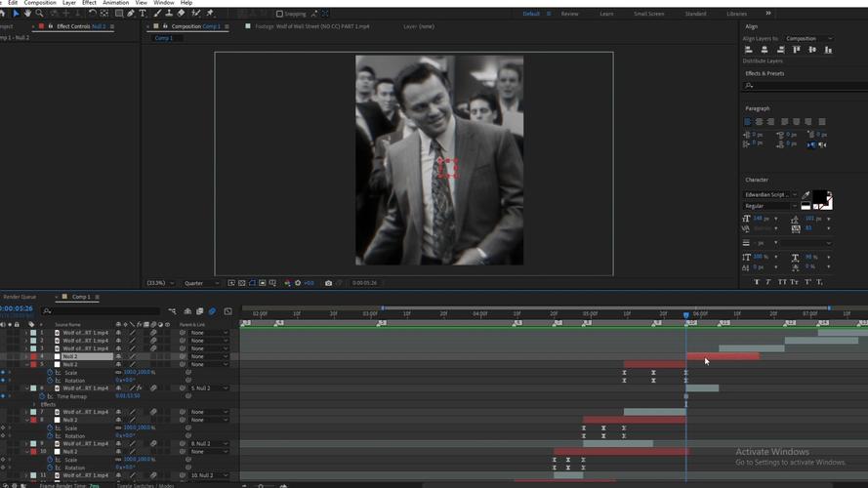Open the font family dropdown
Viewport: 868px width, 488px height.
pyautogui.click(x=770, y=195)
